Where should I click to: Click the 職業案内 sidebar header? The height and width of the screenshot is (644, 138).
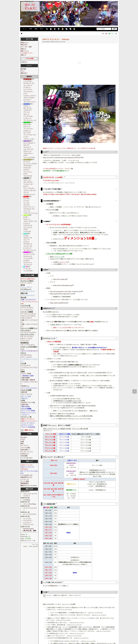coord(29,77)
